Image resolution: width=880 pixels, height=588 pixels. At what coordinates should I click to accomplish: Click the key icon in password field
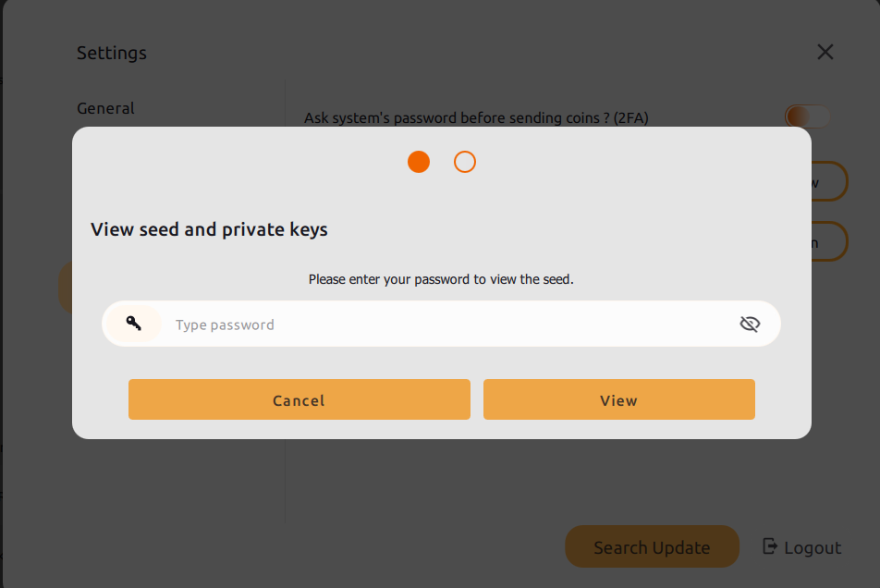(x=134, y=324)
